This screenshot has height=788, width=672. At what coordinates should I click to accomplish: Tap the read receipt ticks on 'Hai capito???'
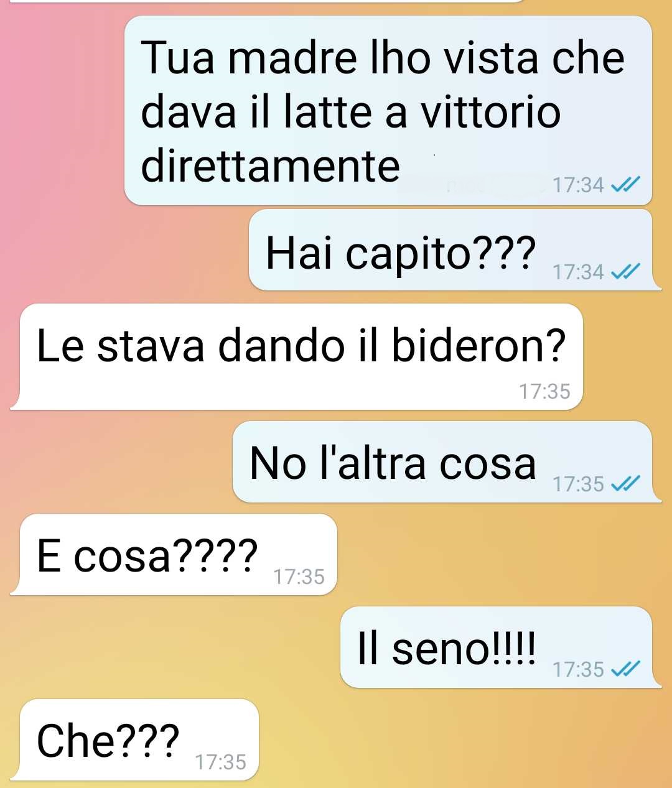coord(626,272)
